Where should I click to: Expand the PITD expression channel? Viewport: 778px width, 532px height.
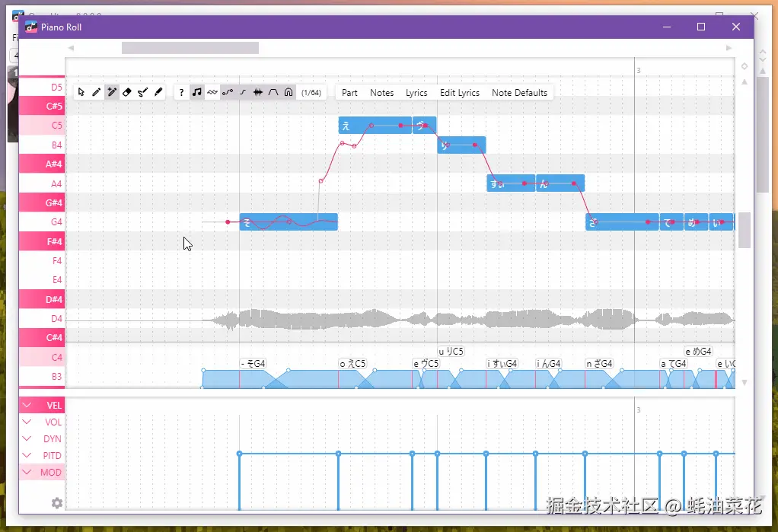tap(27, 455)
